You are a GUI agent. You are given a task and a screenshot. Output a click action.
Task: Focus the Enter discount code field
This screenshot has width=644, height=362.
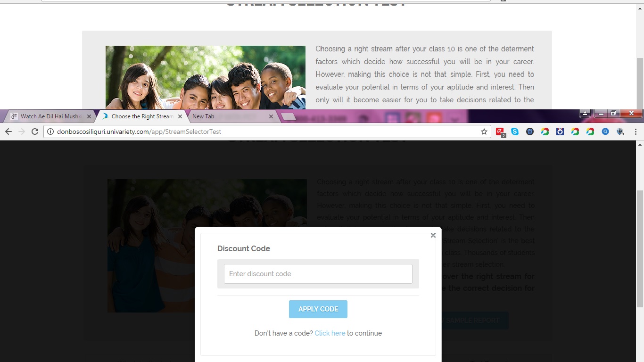pyautogui.click(x=318, y=274)
